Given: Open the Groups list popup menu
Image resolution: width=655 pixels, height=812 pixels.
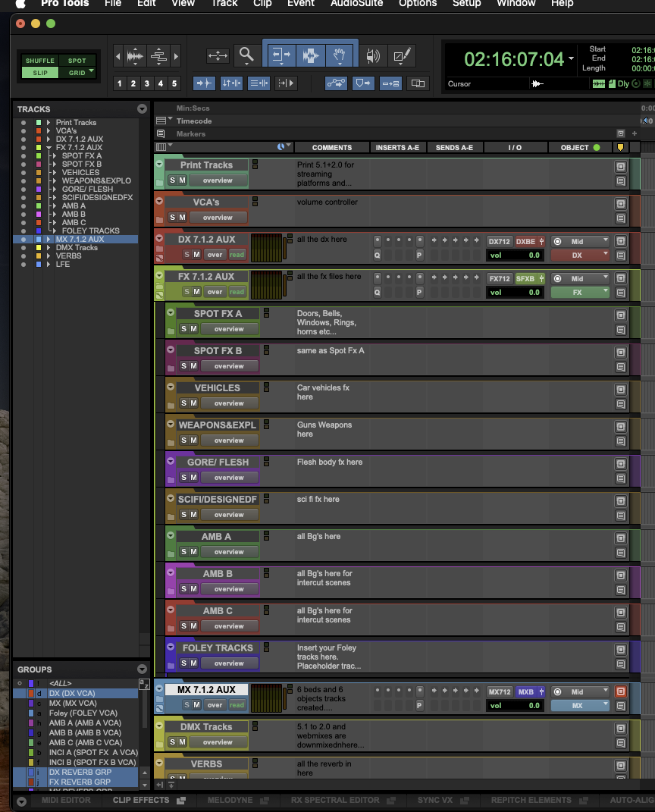Looking at the screenshot, I should [142, 669].
